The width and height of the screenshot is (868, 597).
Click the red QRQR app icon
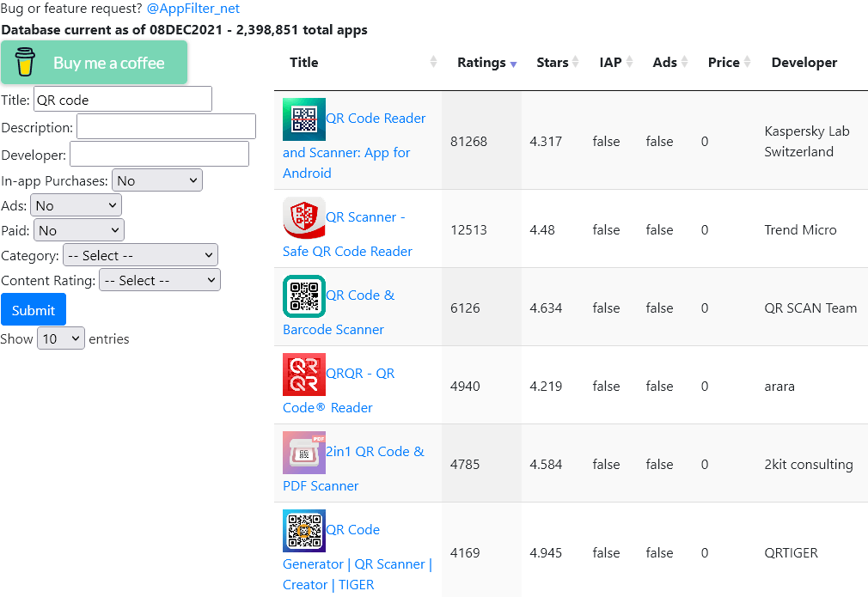tap(303, 375)
